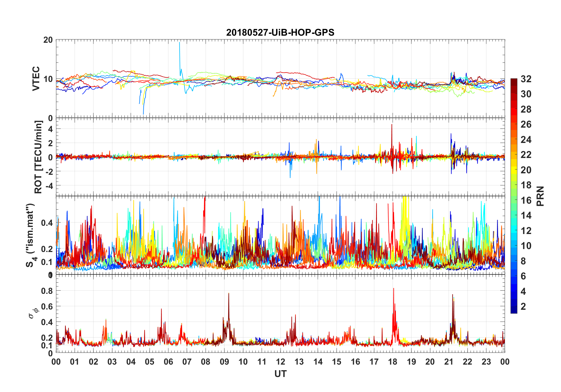Click the 0.8 tick on sigma phi axis
The height and width of the screenshot is (392, 561).
[x=47, y=291]
